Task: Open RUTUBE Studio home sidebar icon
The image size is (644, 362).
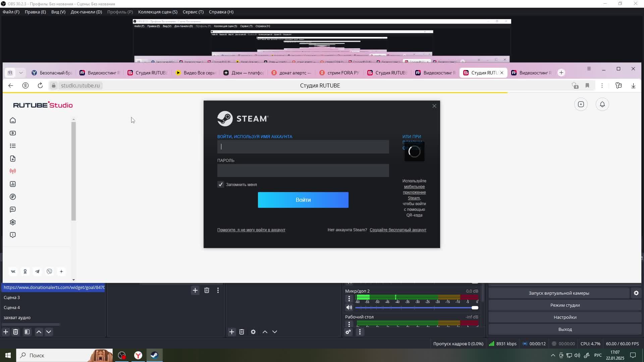Action: point(13,120)
